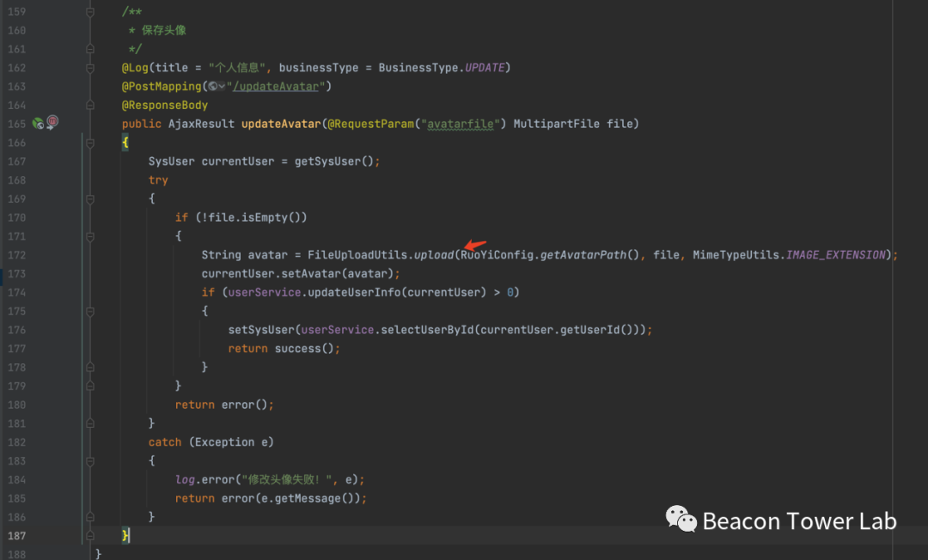Click the upload method call on line 172
The image size is (928, 560).
(433, 255)
